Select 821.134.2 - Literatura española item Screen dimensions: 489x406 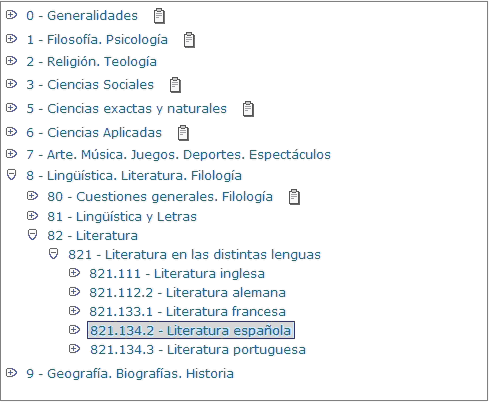(x=191, y=330)
